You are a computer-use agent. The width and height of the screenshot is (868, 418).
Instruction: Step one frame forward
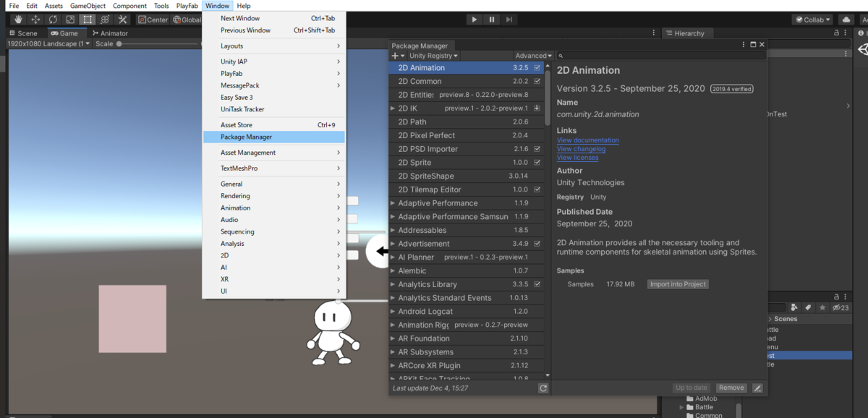[x=509, y=20]
